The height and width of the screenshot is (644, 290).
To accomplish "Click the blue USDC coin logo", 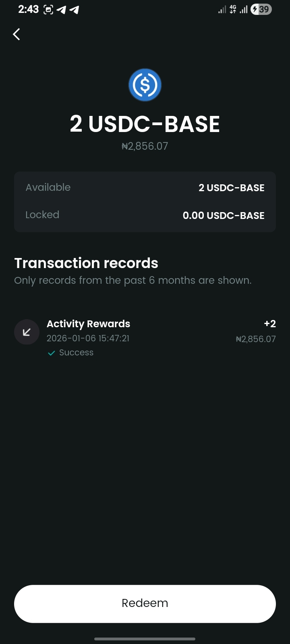I will tap(145, 85).
